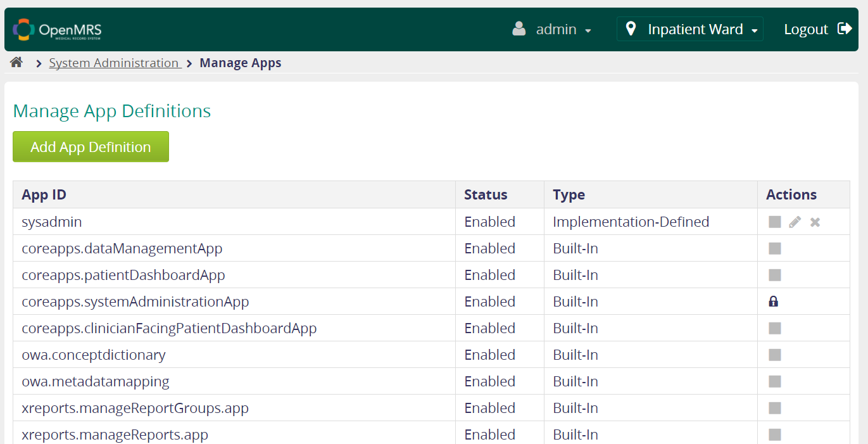Click the home icon in the breadcrumb bar
868x444 pixels.
tap(16, 61)
